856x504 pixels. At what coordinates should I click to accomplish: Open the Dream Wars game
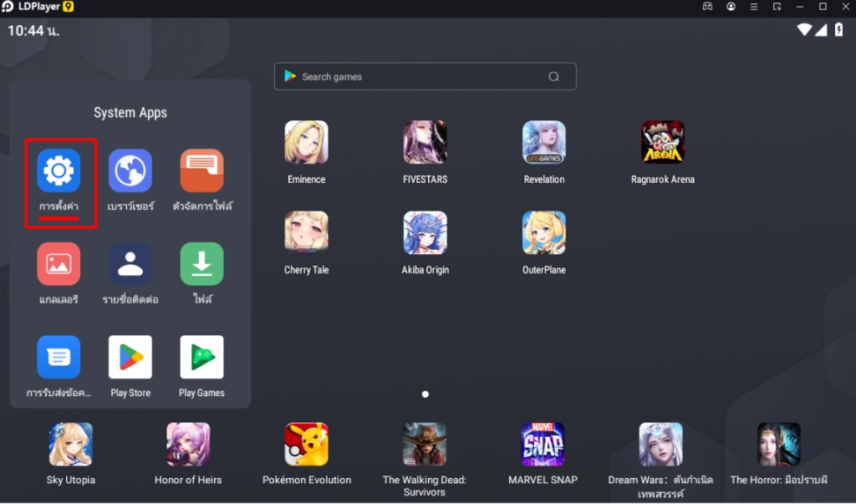[660, 444]
